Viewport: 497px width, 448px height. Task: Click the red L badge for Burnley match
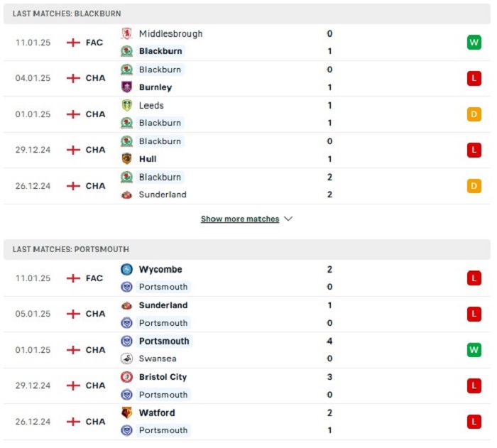474,78
